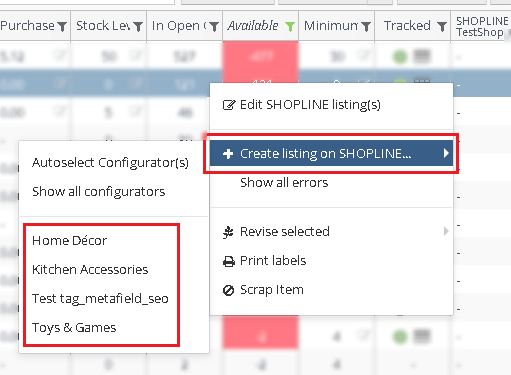511x375 pixels.
Task: Open filter on Minimum column
Action: coord(366,26)
